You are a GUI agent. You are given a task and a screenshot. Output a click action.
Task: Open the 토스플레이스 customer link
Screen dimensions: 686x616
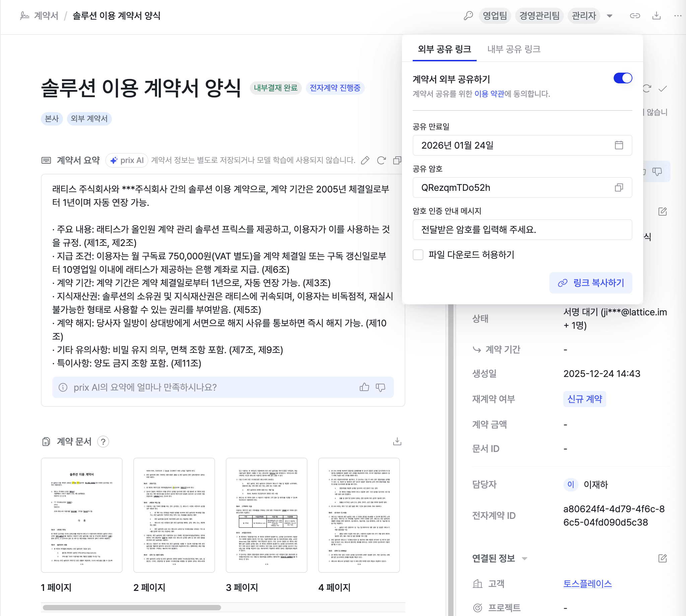click(587, 584)
